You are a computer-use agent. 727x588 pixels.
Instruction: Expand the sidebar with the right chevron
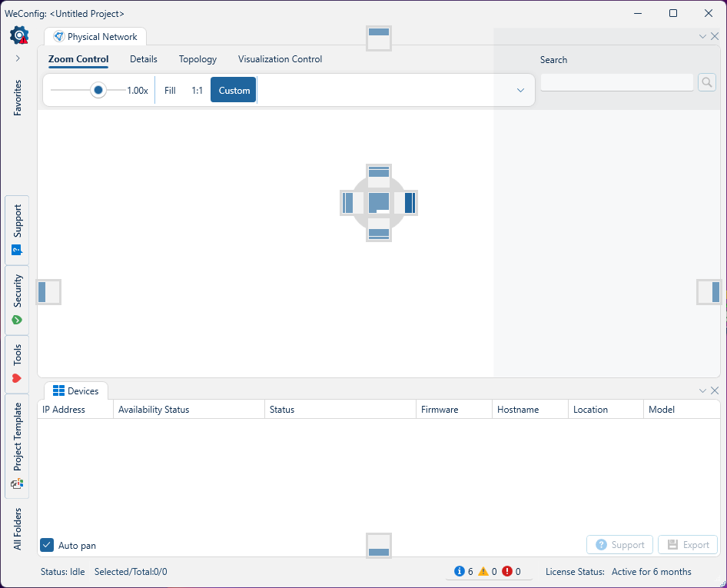(x=18, y=58)
